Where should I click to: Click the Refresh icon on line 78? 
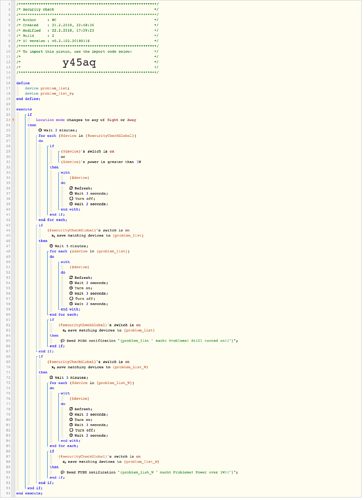(x=71, y=409)
